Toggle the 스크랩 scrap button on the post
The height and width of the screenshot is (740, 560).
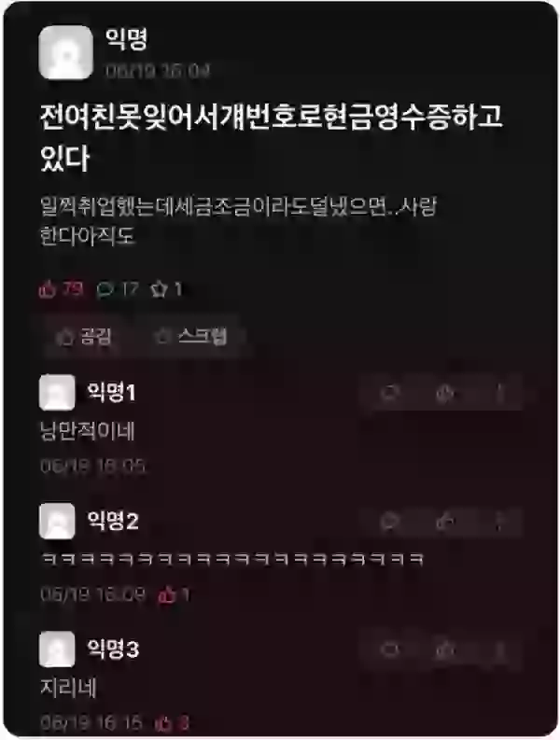[191, 337]
